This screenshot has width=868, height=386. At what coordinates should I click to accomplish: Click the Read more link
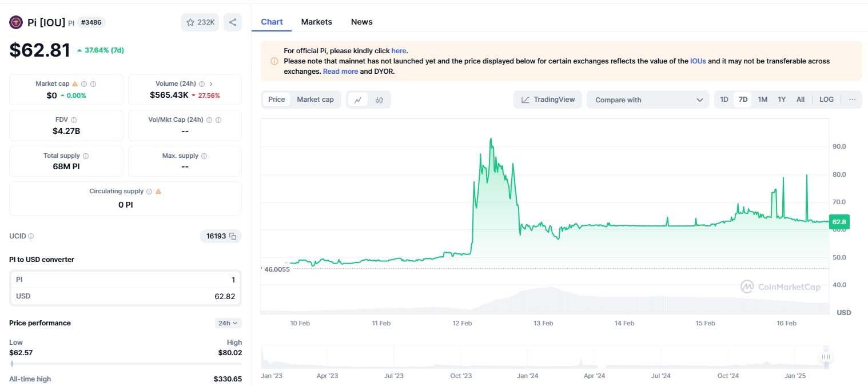[x=340, y=71]
